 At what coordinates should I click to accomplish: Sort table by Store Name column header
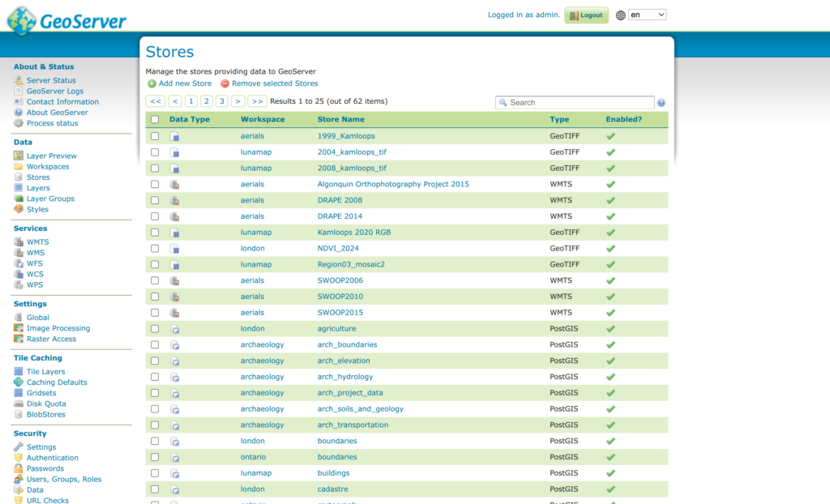point(340,119)
